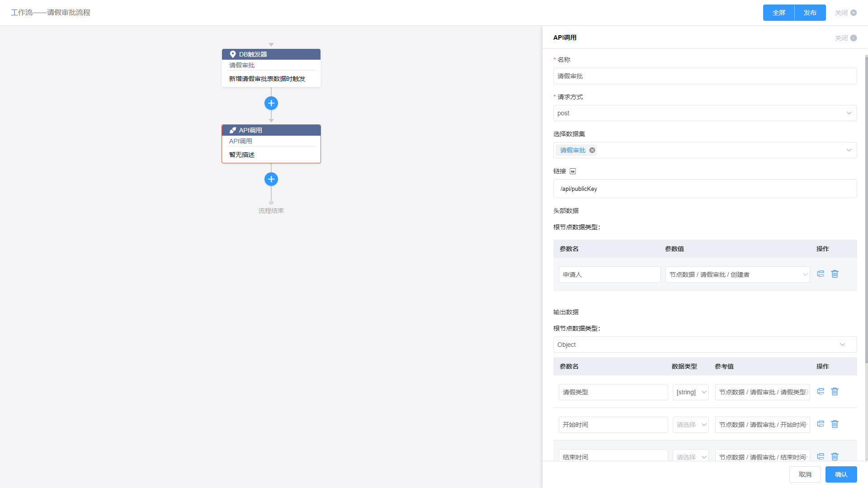This screenshot has width=868, height=488.
Task: Click the 输出数据 section label
Action: tap(566, 312)
